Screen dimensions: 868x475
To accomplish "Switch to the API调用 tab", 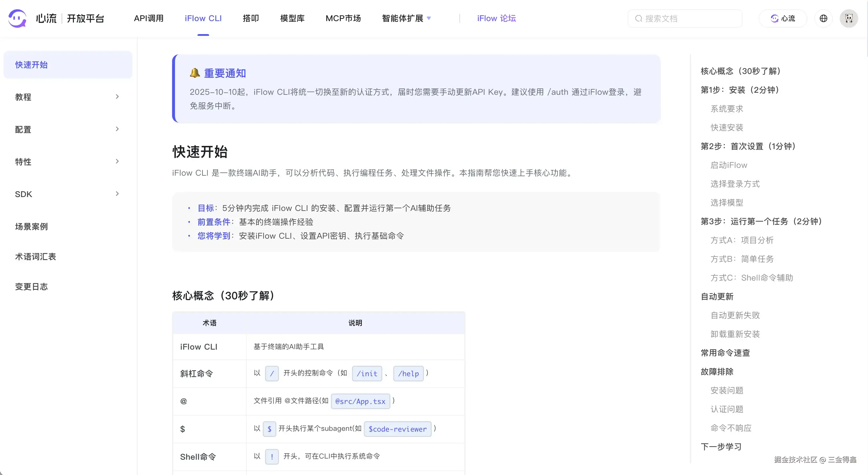I will point(149,18).
